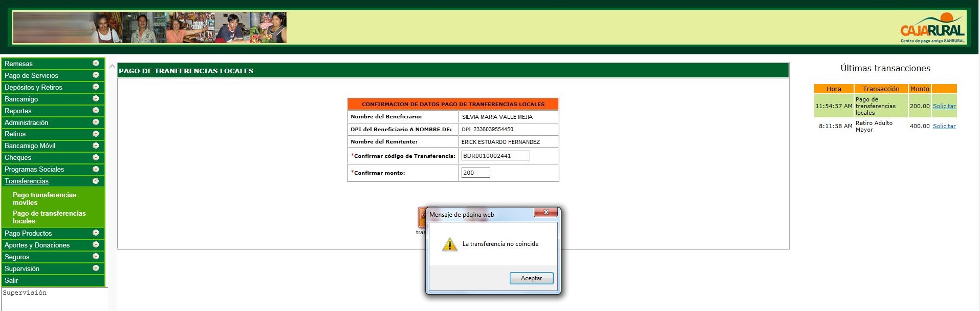The width and height of the screenshot is (980, 311).
Task: Open Pago transferencias moviles submenu item
Action: 45,199
